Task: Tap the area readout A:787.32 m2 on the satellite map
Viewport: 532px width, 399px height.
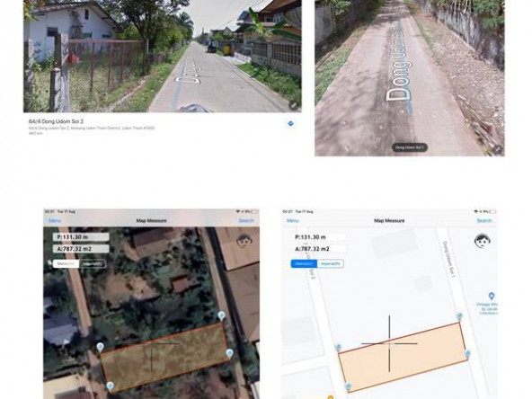Action: 81,249
